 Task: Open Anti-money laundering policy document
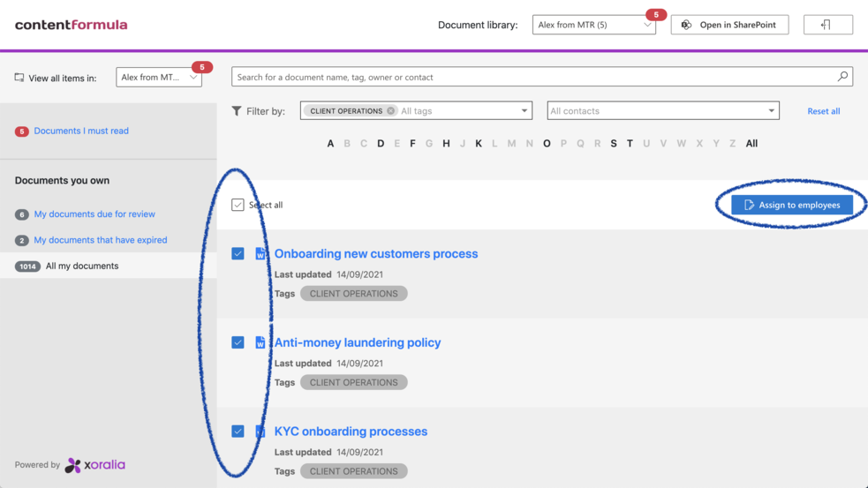(x=358, y=342)
